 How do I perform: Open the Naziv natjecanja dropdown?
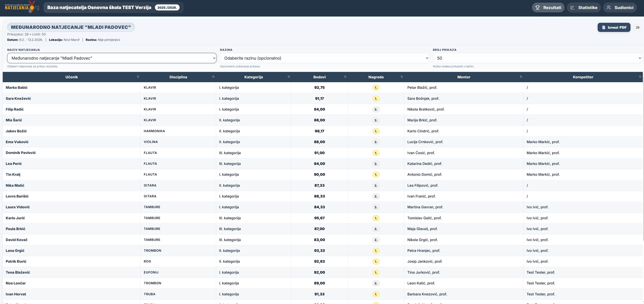(112, 58)
